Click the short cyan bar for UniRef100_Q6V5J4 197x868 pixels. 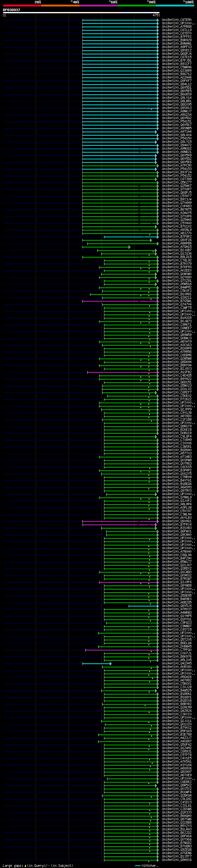pyautogui.click(x=143, y=606)
